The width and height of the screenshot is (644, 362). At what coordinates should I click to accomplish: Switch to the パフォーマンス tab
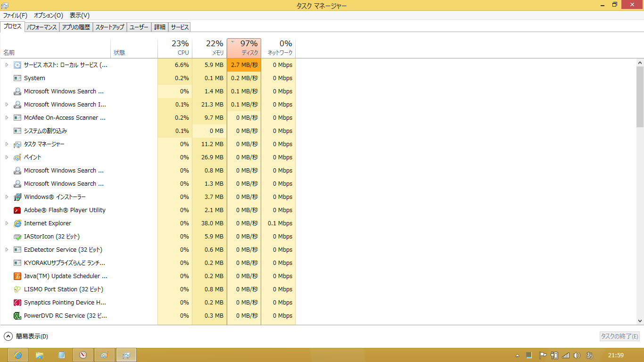click(x=41, y=27)
